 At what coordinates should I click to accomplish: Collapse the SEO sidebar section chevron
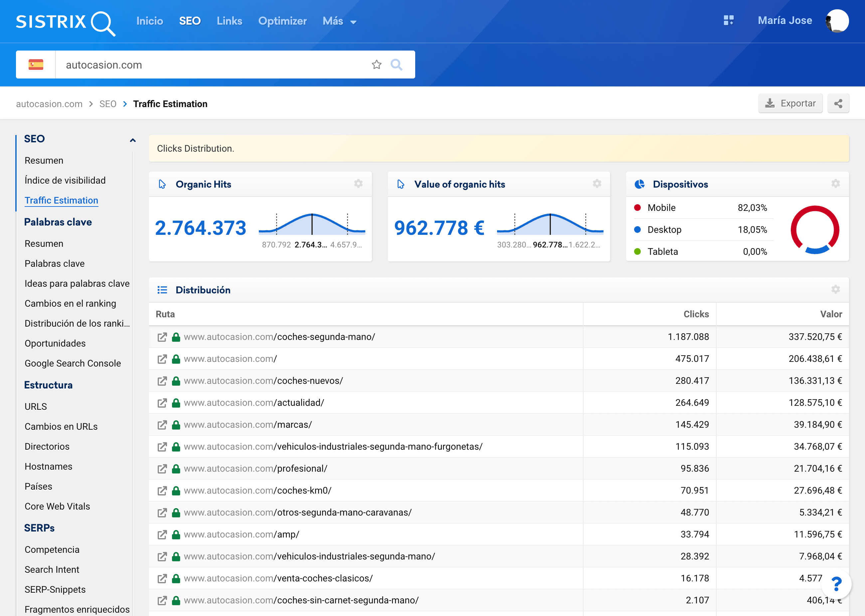point(133,140)
